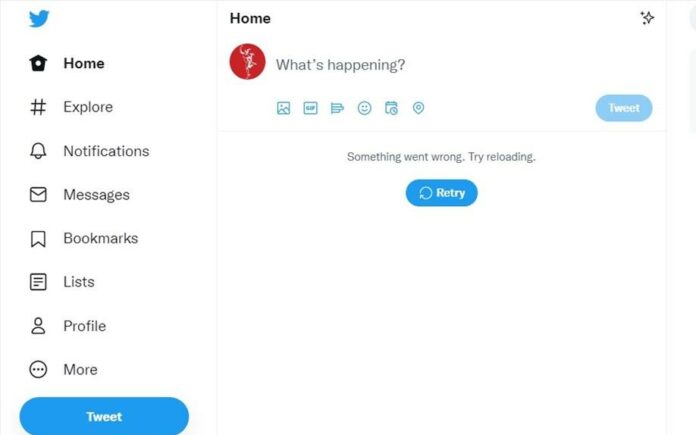This screenshot has width=696, height=435.
Task: Open the emoji picker smiley icon
Action: [x=364, y=108]
